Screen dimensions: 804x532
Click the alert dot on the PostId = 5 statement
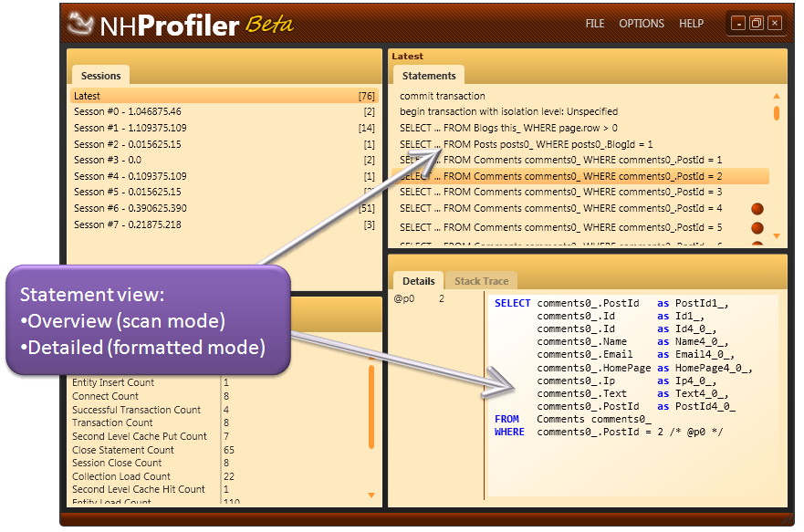pyautogui.click(x=757, y=227)
